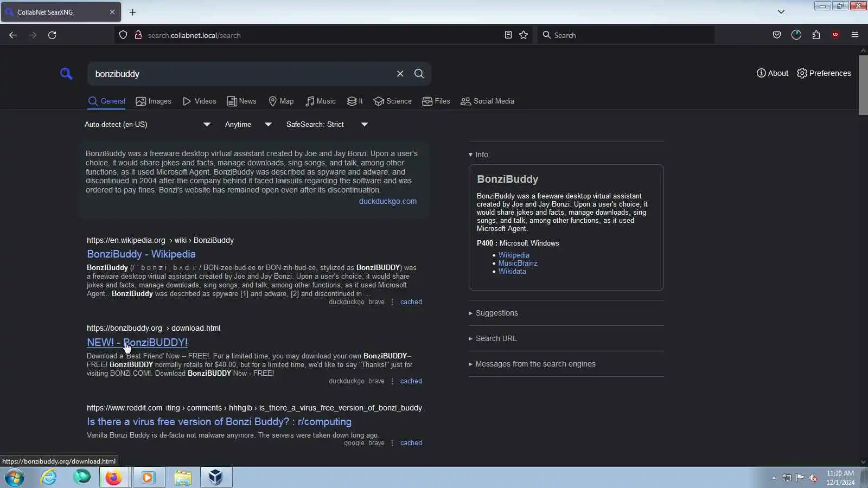
Task: Switch to the IT tab
Action: [x=355, y=101]
